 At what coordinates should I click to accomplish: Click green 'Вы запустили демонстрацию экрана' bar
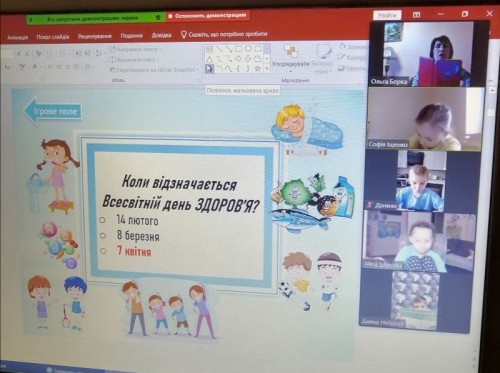(96, 19)
